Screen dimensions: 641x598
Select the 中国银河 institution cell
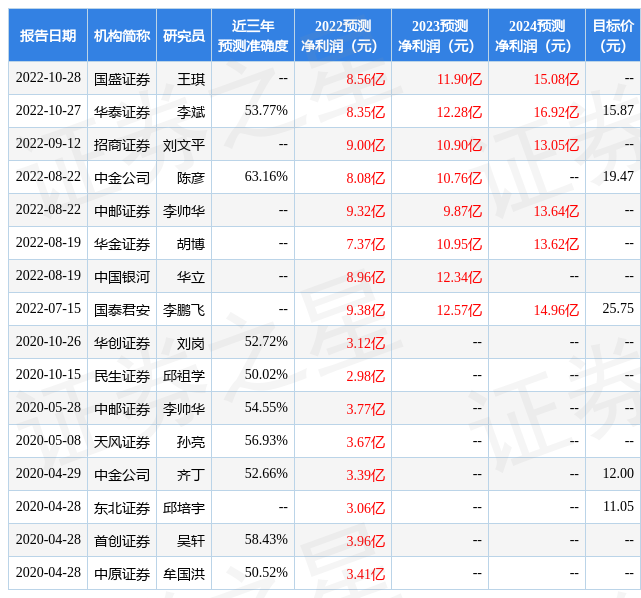122,277
